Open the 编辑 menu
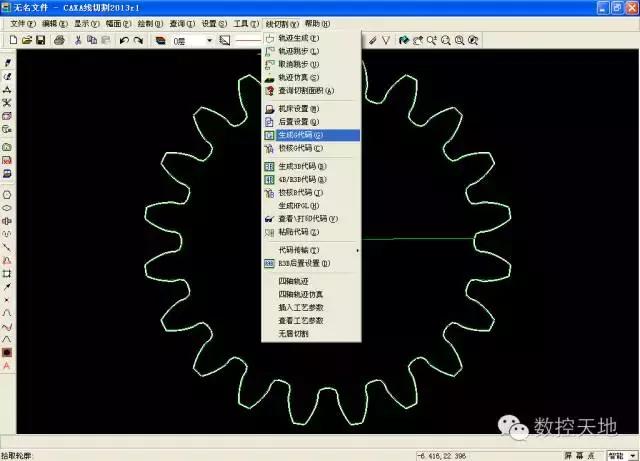This screenshot has height=461, width=640. tap(55, 24)
